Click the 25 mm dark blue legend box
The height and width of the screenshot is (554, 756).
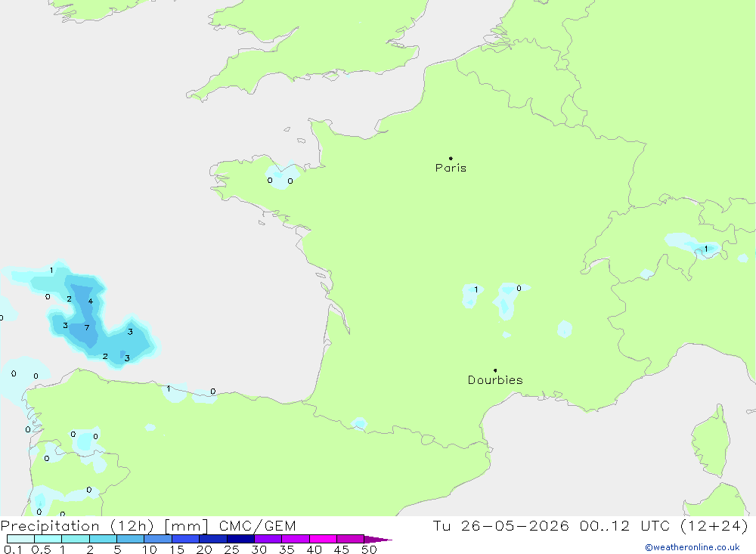pyautogui.click(x=240, y=539)
